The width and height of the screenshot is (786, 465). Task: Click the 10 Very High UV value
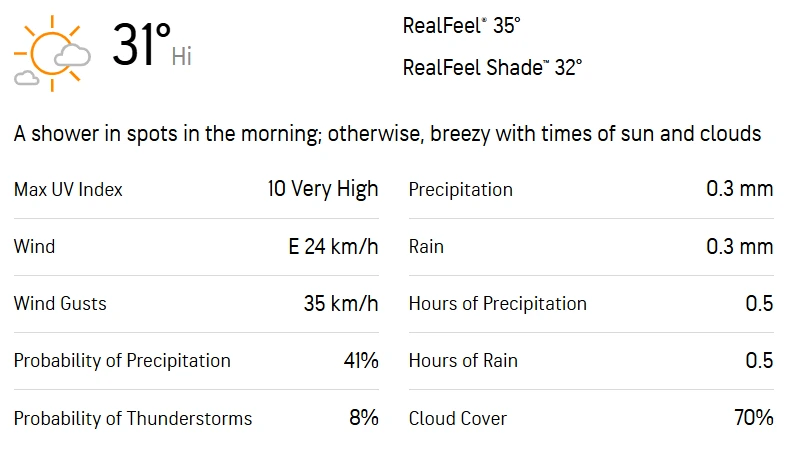tap(323, 189)
